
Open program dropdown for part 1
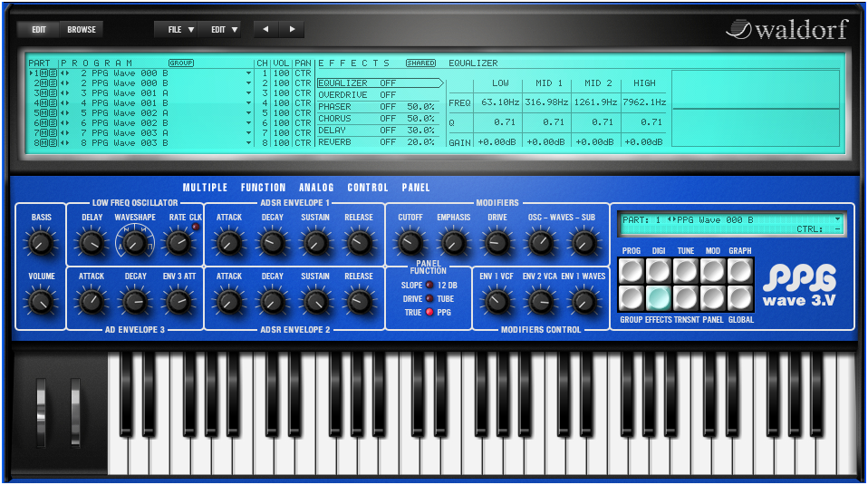pos(248,73)
